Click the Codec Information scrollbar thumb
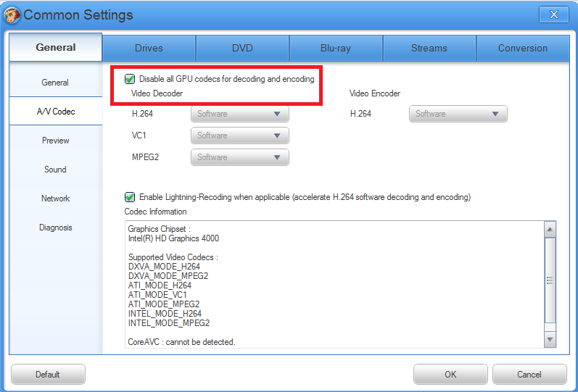This screenshot has width=578, height=392. point(550,280)
